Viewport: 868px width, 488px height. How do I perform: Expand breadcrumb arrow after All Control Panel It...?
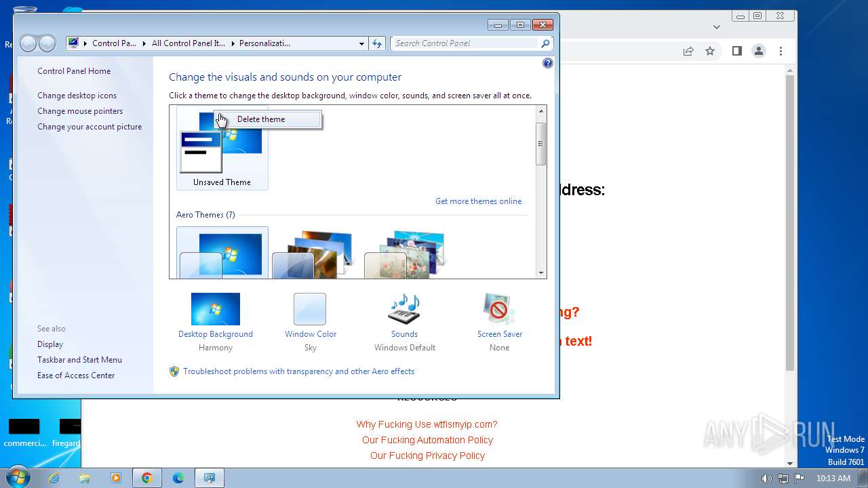click(x=233, y=43)
